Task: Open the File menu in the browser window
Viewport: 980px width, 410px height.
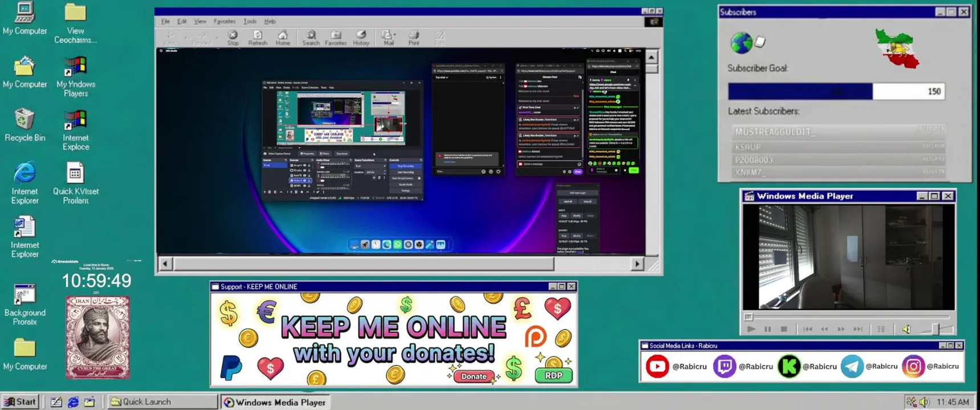Action: point(165,22)
